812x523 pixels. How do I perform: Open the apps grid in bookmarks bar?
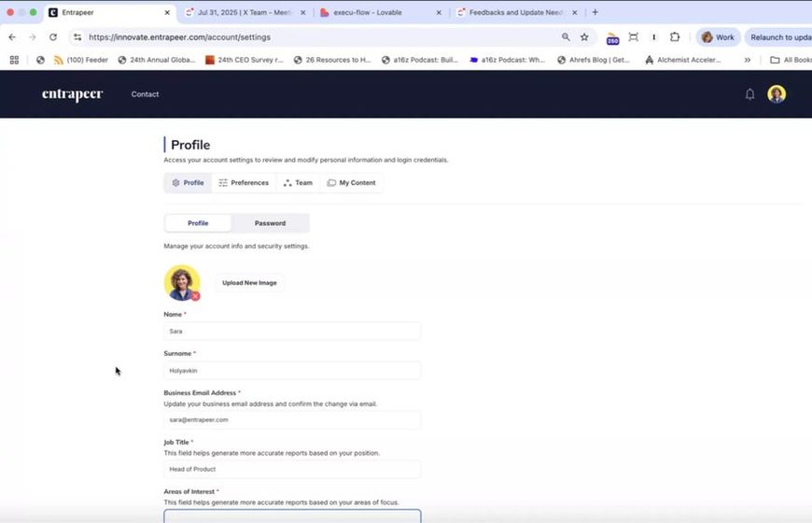coord(14,60)
